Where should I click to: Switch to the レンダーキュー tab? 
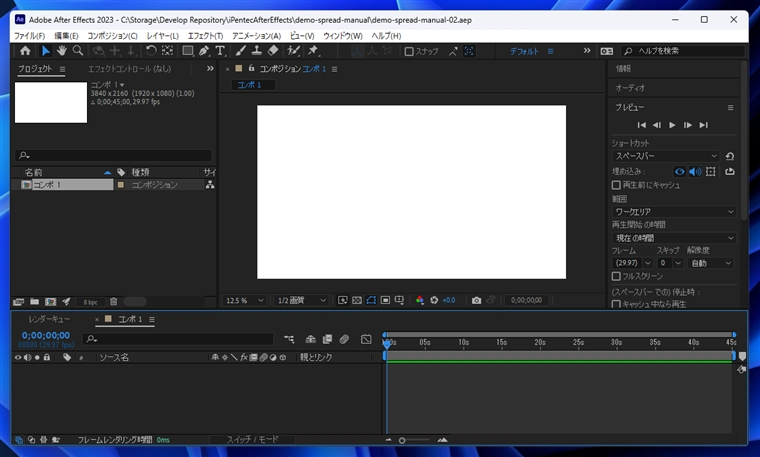(x=49, y=319)
